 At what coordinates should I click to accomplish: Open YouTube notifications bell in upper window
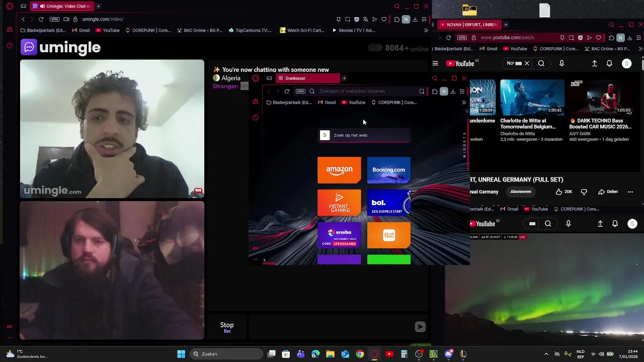coord(609,63)
